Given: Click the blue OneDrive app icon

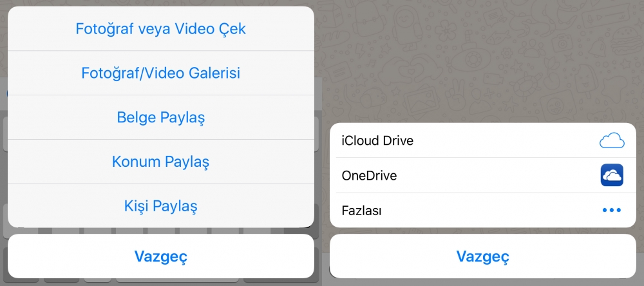Looking at the screenshot, I should (x=611, y=175).
